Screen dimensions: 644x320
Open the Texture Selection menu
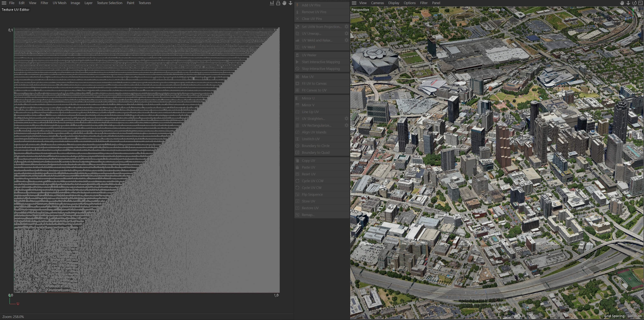click(x=109, y=3)
